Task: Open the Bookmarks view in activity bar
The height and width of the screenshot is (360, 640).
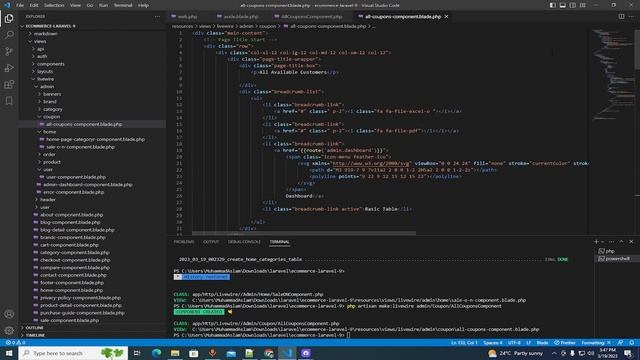Action: point(9,101)
